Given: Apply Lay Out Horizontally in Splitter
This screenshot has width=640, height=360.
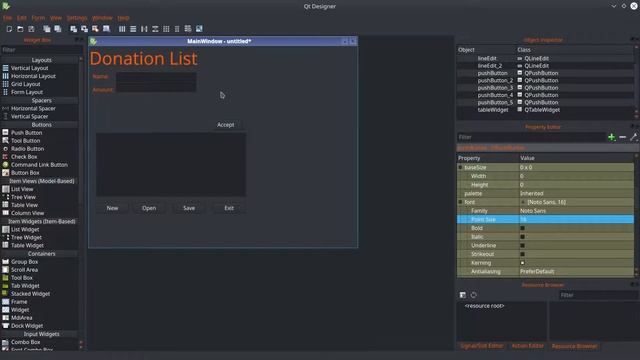Looking at the screenshot, I should click(144, 29).
